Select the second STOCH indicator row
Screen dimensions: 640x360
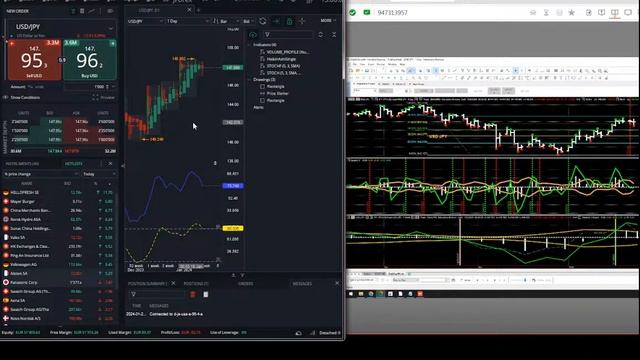[x=280, y=73]
